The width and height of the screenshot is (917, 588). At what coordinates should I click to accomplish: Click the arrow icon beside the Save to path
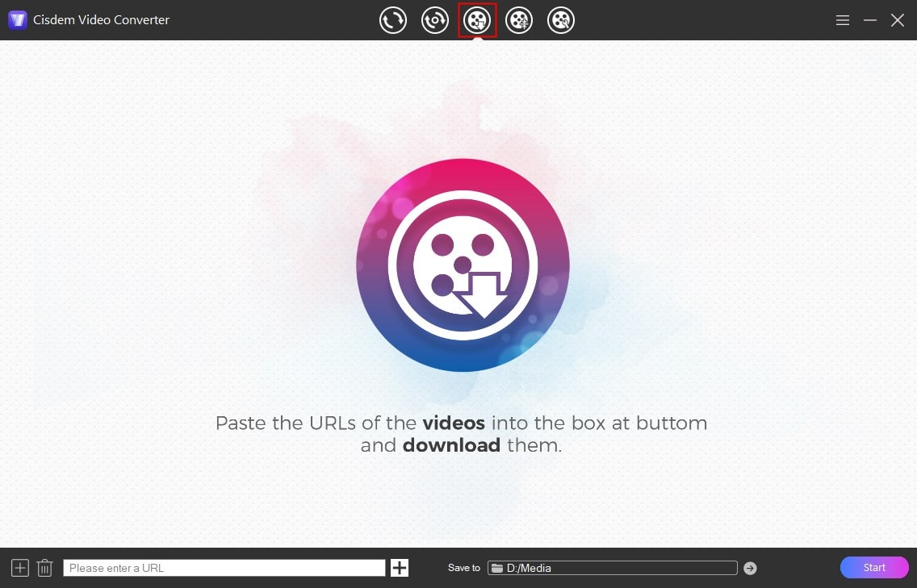click(x=749, y=568)
